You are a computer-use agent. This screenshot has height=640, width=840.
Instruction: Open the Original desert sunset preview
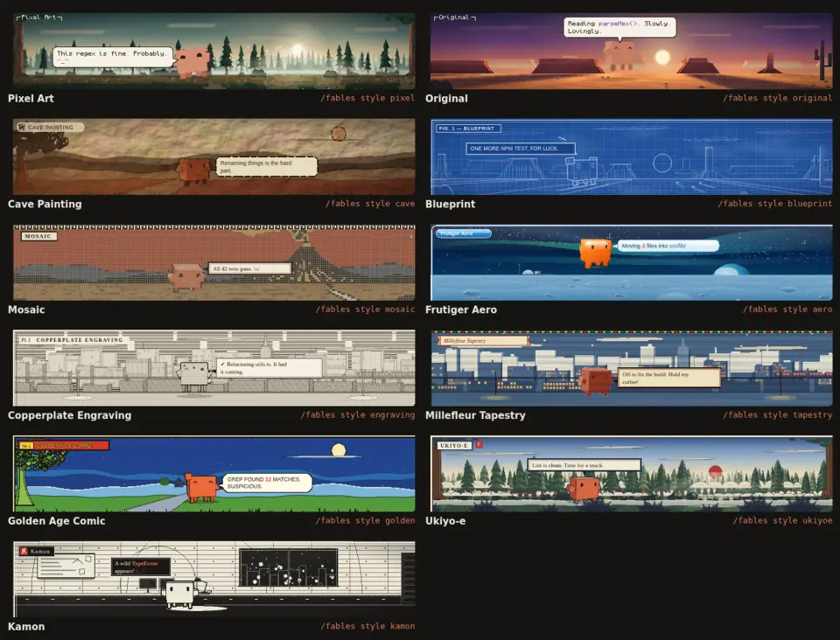tap(631, 51)
